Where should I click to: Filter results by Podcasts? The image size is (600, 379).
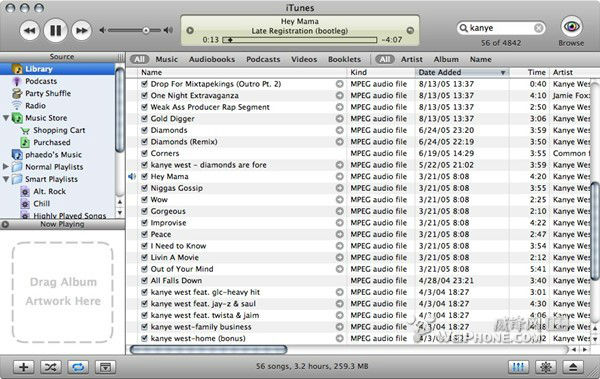(263, 59)
